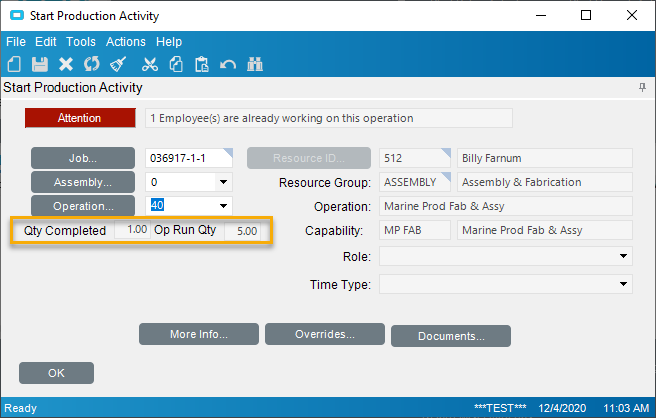Click the Documents... button

coord(451,336)
